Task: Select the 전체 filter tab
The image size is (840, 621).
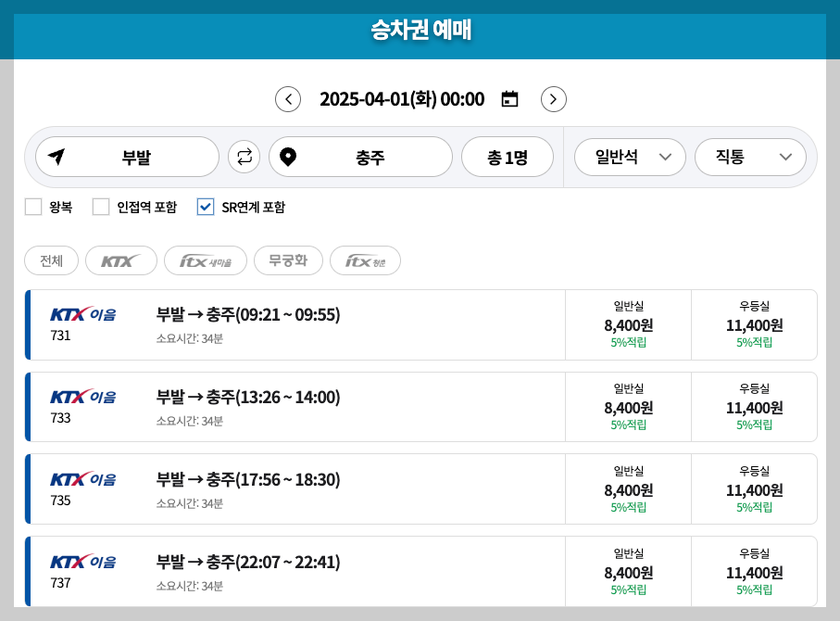Action: tap(51, 260)
